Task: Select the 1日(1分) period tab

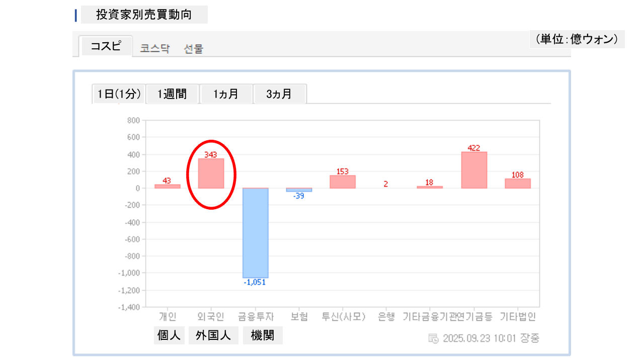Action: pos(119,94)
